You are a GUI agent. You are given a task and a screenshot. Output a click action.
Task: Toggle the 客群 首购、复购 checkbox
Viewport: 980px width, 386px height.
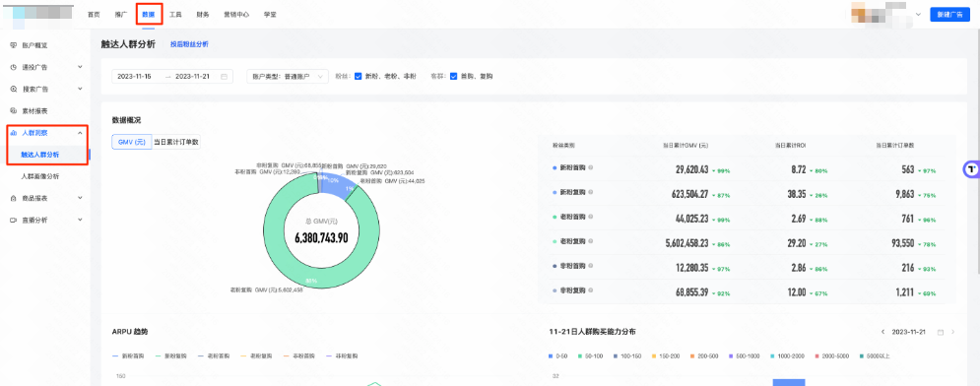pyautogui.click(x=454, y=76)
